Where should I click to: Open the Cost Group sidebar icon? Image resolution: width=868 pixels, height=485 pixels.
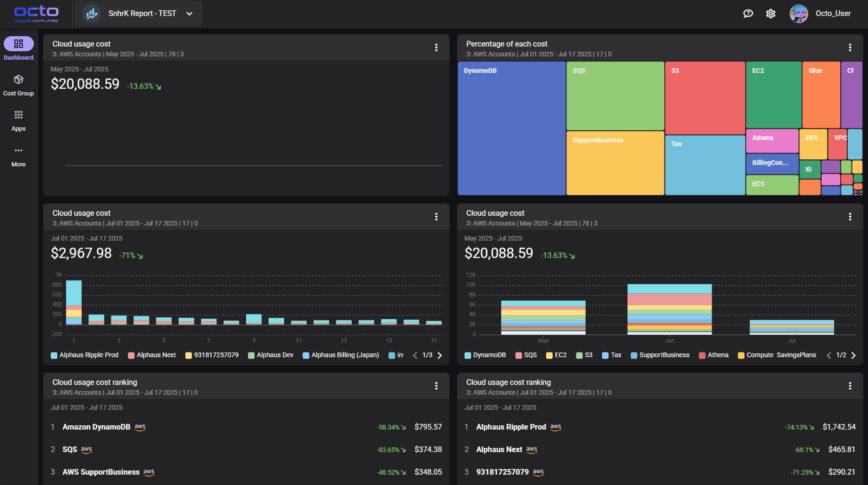(x=18, y=79)
